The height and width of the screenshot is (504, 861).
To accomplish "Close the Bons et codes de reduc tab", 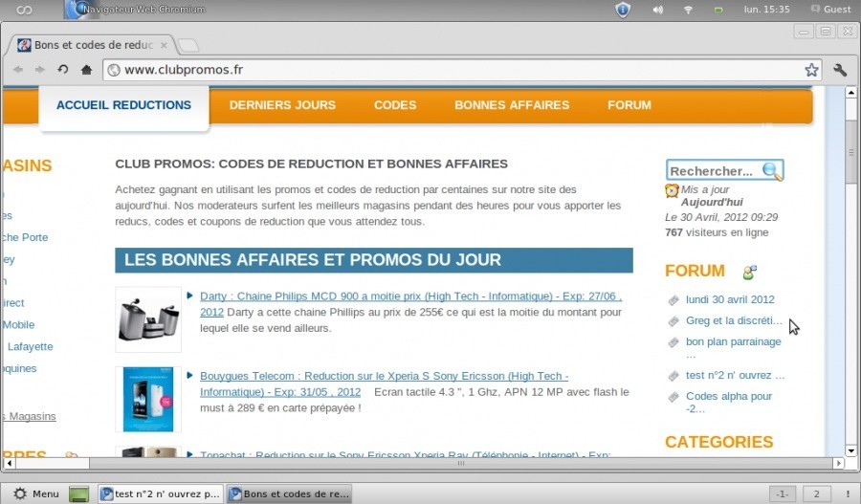I will (165, 45).
